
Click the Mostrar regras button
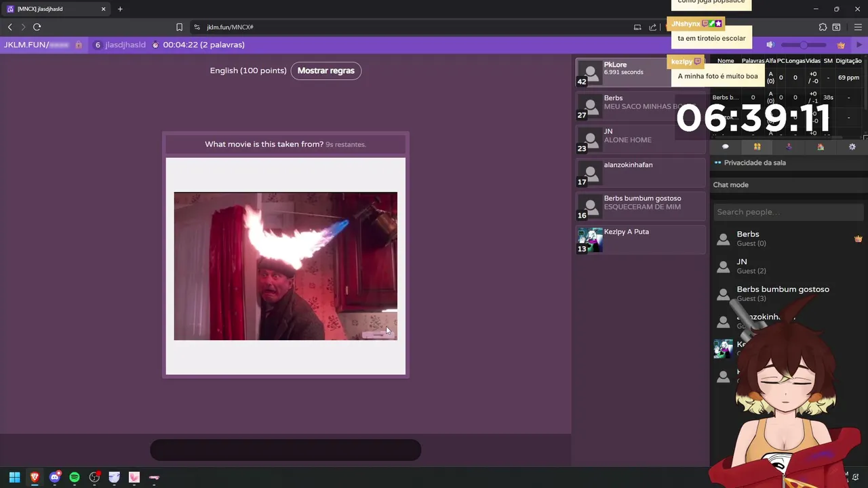click(x=326, y=70)
